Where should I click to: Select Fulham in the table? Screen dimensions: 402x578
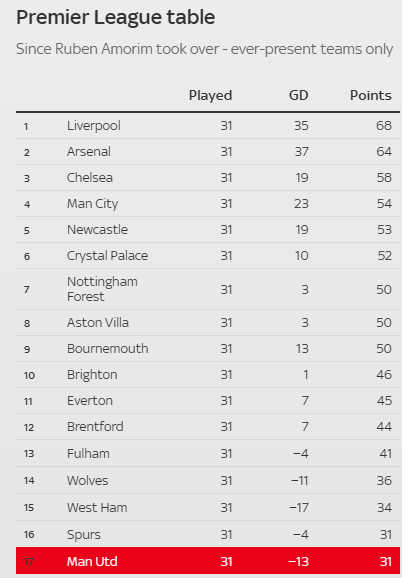88,453
